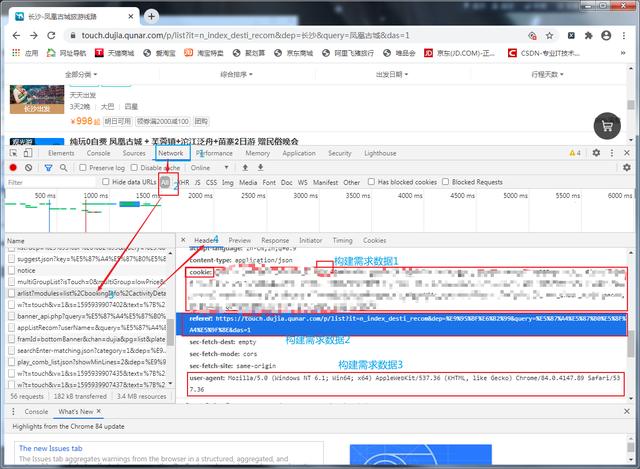Clear the network log
640x469 pixels.
(x=28, y=167)
